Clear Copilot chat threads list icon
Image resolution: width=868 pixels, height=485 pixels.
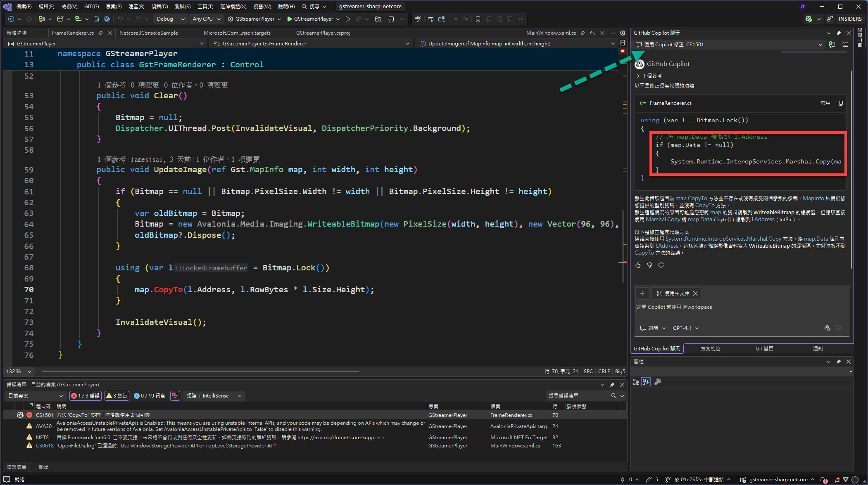click(845, 44)
